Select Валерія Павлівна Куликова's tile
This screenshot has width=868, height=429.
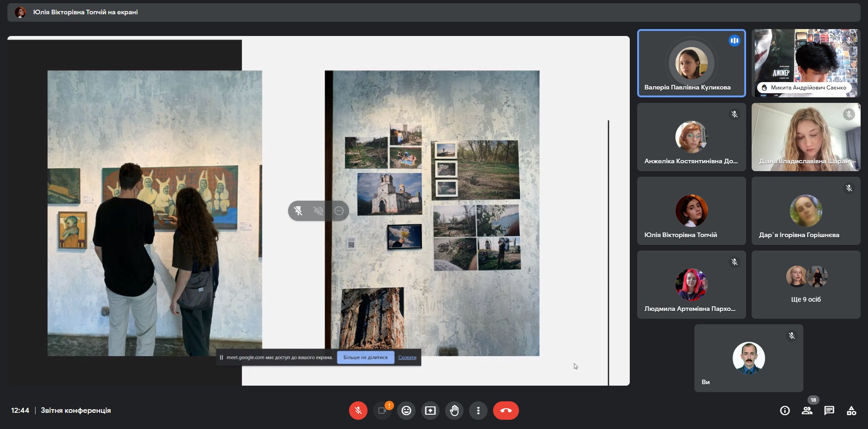tap(691, 63)
